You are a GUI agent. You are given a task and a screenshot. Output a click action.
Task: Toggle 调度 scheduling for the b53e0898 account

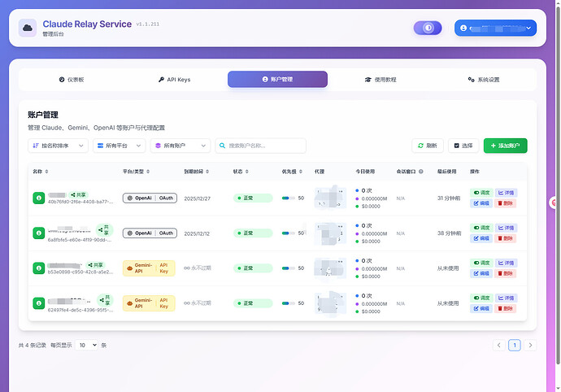[x=481, y=263]
